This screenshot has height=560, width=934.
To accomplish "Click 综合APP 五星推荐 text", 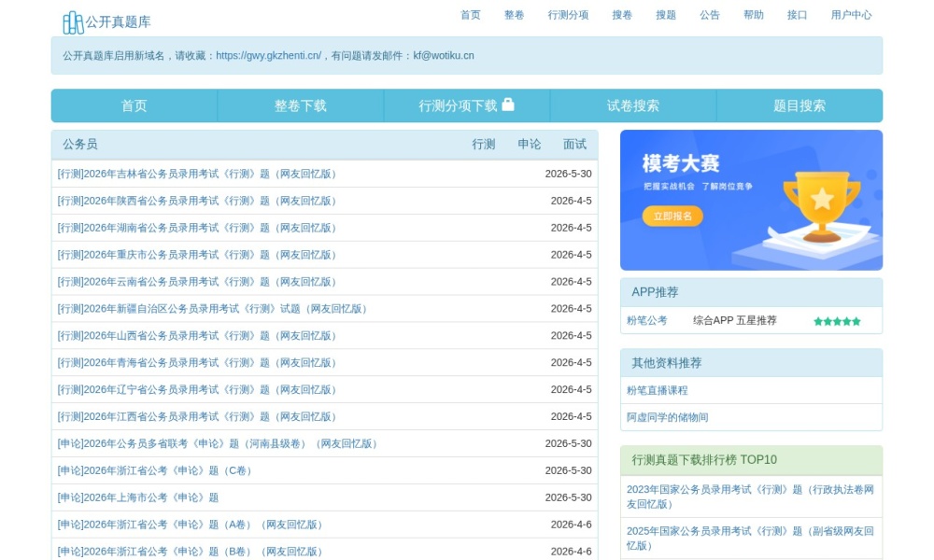I will [735, 321].
